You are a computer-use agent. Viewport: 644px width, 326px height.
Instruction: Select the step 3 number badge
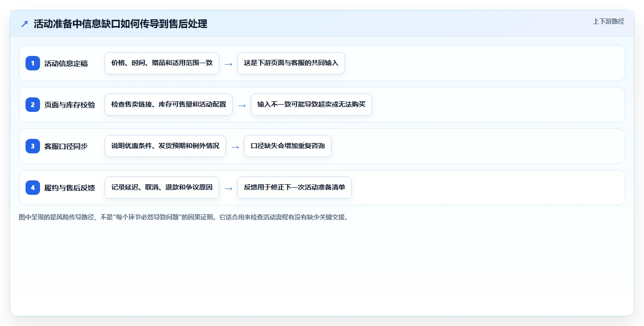pyautogui.click(x=33, y=146)
